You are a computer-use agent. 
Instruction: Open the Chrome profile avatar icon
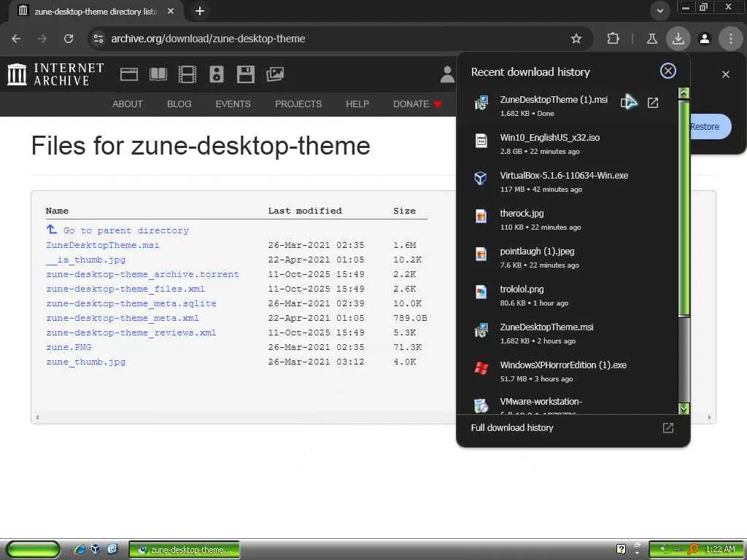point(705,39)
